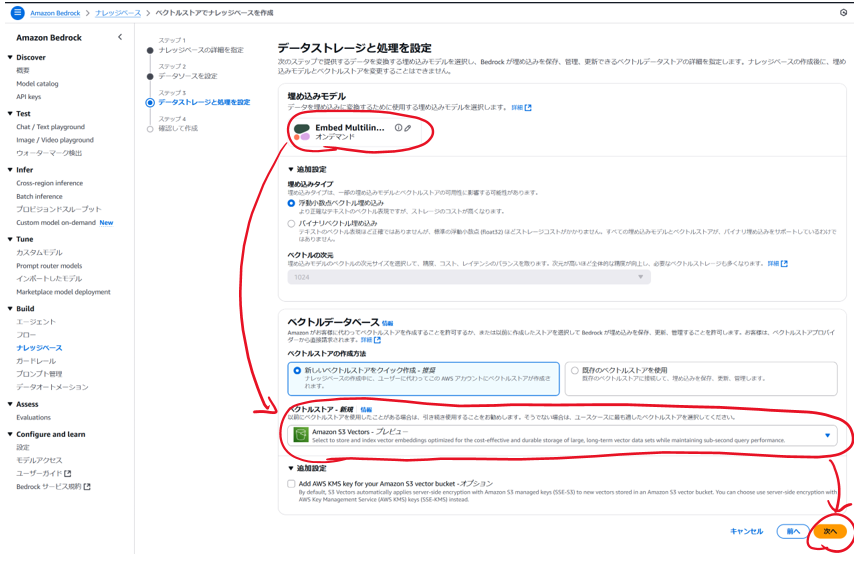
Task: Go to Amazon Bedrock breadcrumb link
Action: (x=55, y=13)
